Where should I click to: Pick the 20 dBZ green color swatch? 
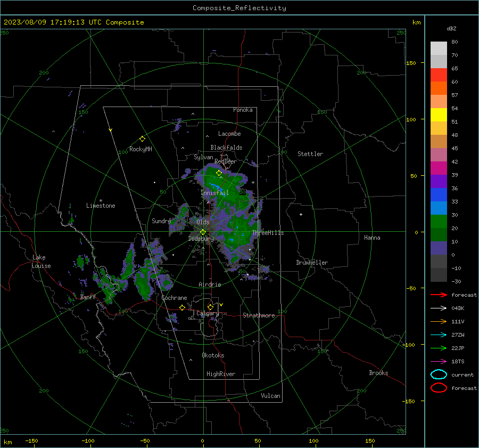click(439, 222)
